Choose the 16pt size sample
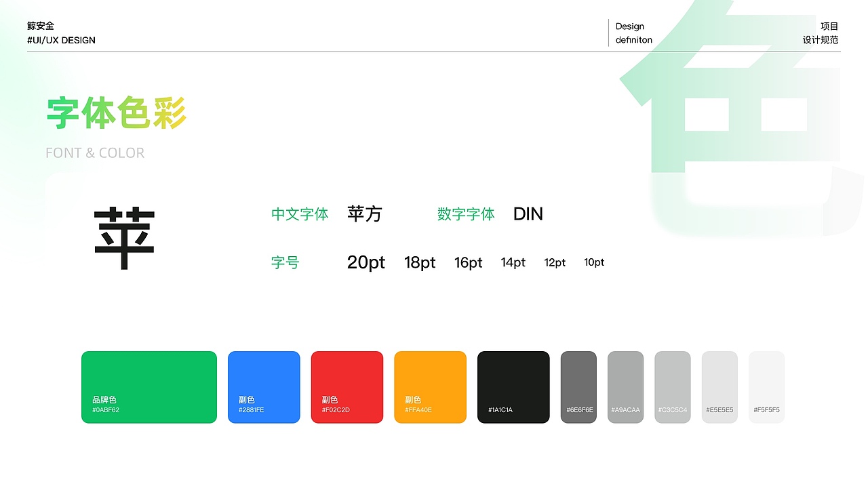868x488 pixels. coord(468,262)
